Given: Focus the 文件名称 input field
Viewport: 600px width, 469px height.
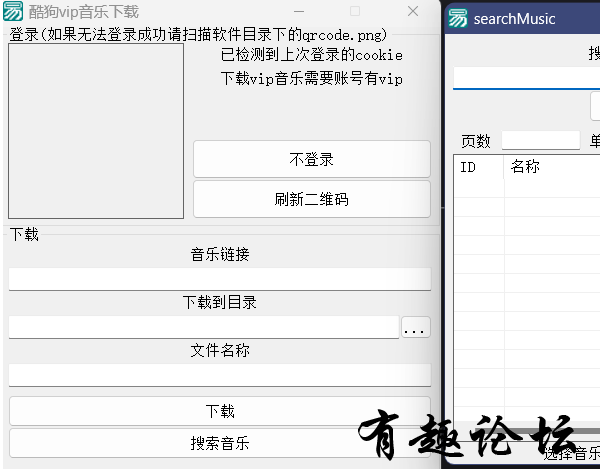Looking at the screenshot, I should (x=220, y=375).
